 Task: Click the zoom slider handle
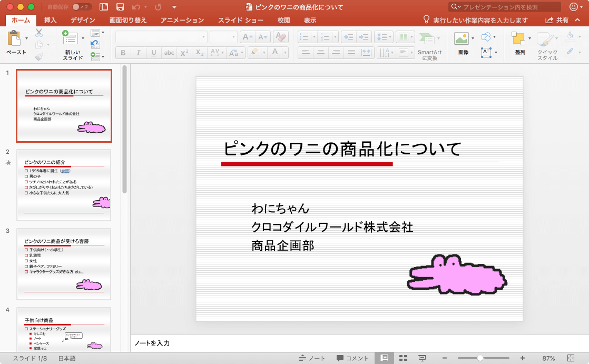point(480,358)
